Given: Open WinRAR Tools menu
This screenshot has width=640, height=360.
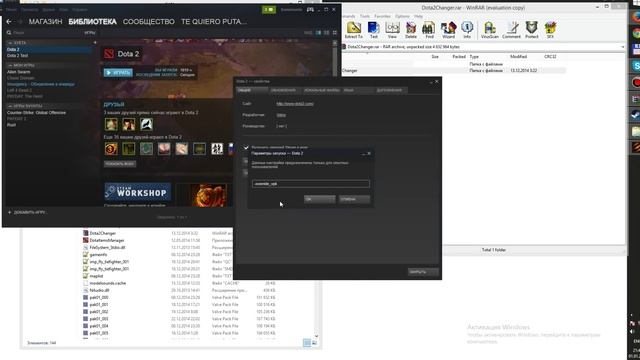Looking at the screenshot, I should click(364, 16).
